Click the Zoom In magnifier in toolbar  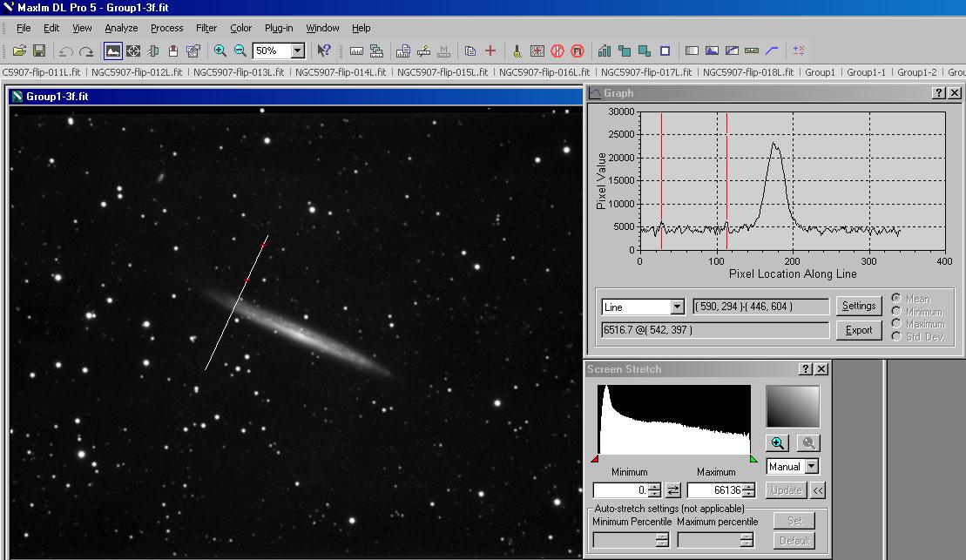(x=220, y=51)
